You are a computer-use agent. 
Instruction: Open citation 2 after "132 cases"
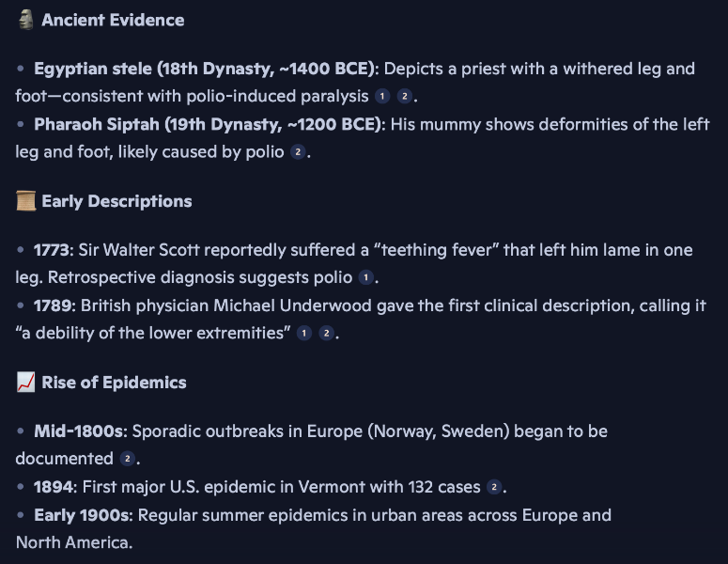[496, 488]
